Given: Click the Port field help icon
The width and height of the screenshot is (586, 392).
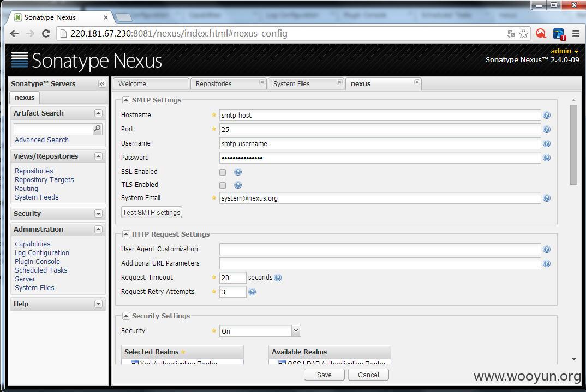Looking at the screenshot, I should 546,130.
